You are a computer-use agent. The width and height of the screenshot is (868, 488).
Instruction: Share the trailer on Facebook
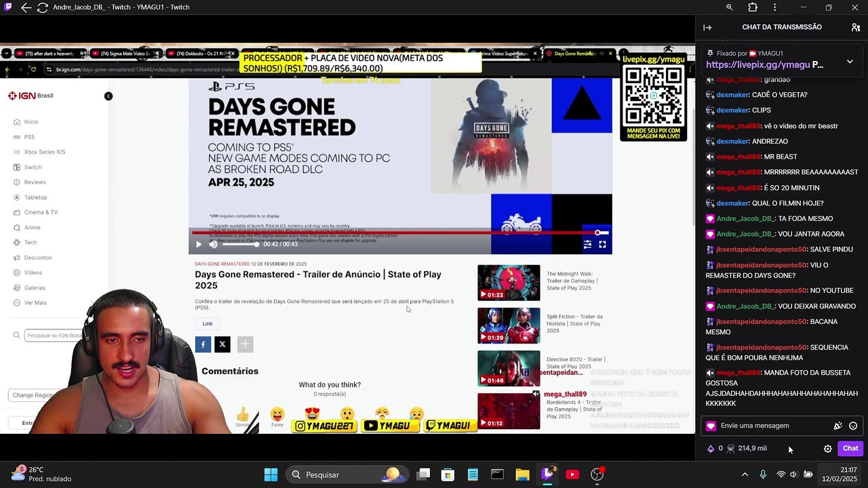(x=203, y=344)
